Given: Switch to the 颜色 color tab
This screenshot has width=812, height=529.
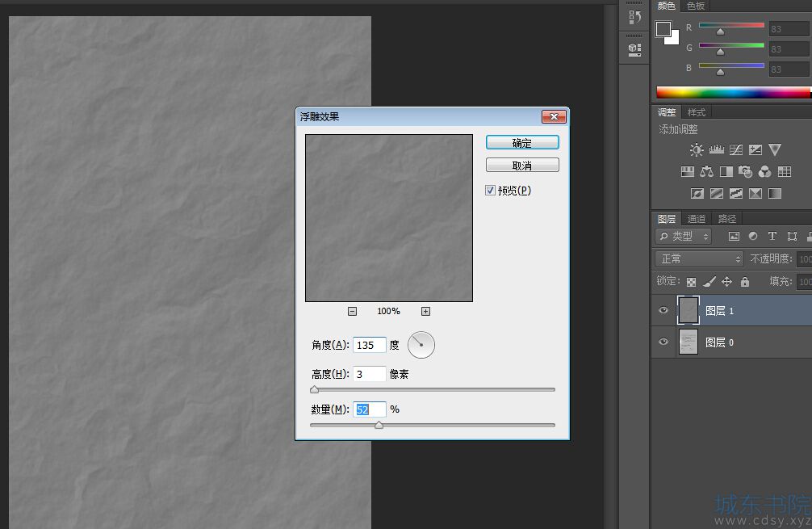Looking at the screenshot, I should click(x=666, y=6).
